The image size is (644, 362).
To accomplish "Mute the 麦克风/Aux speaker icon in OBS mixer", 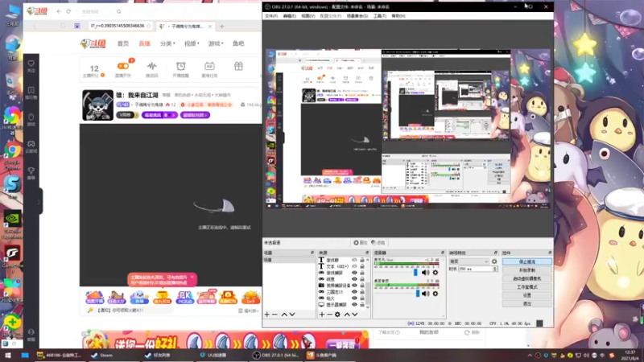I will click(426, 273).
